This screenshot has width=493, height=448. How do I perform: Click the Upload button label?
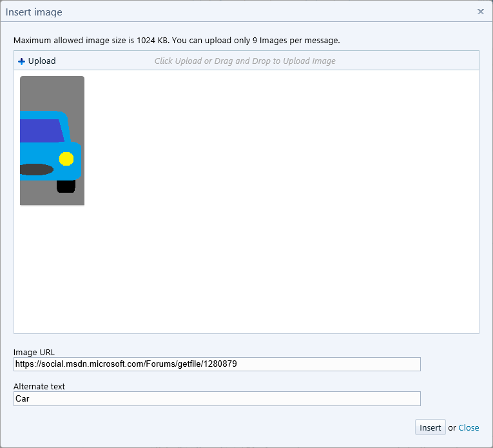coord(42,61)
